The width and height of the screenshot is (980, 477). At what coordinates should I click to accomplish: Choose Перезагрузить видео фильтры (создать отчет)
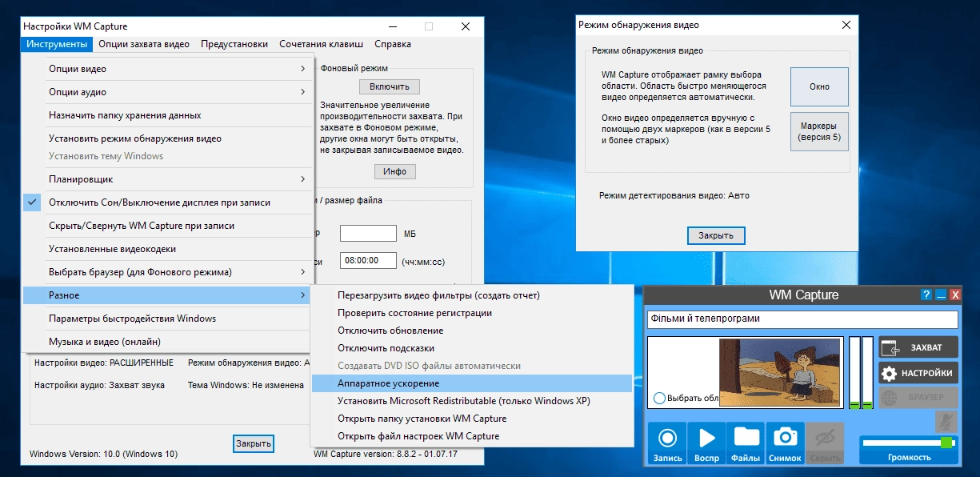tap(471, 295)
